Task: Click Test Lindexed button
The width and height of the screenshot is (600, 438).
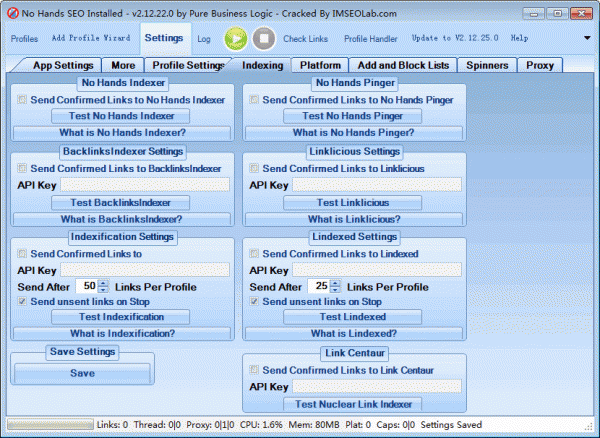Action: pyautogui.click(x=352, y=317)
